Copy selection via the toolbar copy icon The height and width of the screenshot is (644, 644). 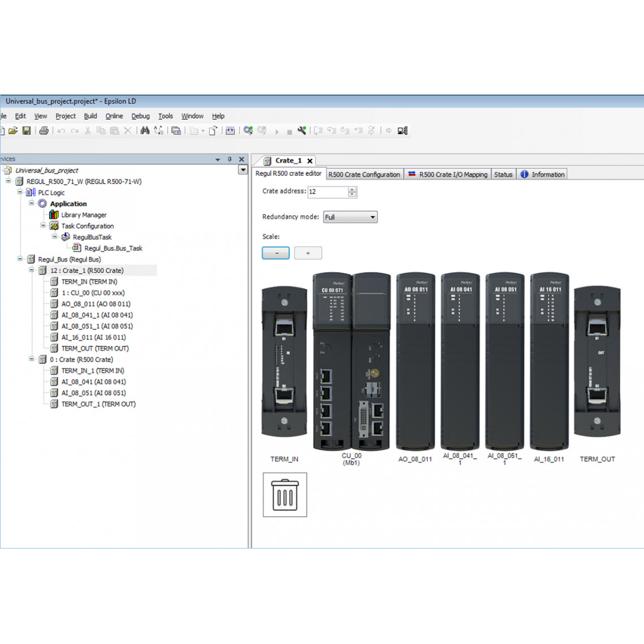[101, 130]
